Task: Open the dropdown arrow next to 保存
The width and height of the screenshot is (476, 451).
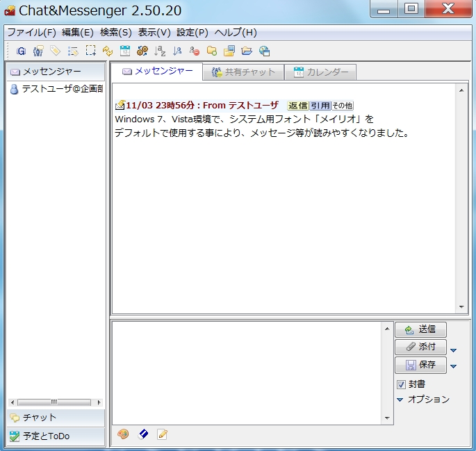Action: tap(454, 366)
